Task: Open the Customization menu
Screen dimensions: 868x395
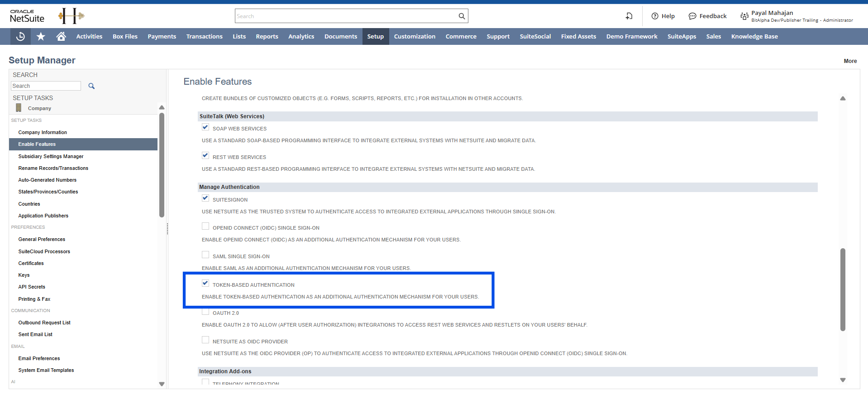Action: [x=415, y=37]
